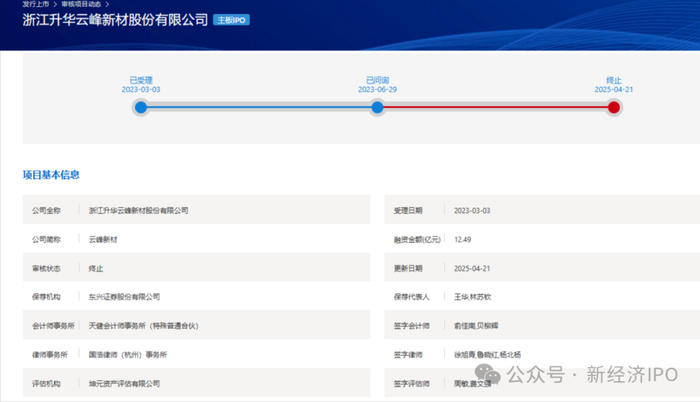Viewport: 700px width, 402px height.
Task: Click the red timeline segment between 已问询 and 终止
Action: tap(496, 107)
